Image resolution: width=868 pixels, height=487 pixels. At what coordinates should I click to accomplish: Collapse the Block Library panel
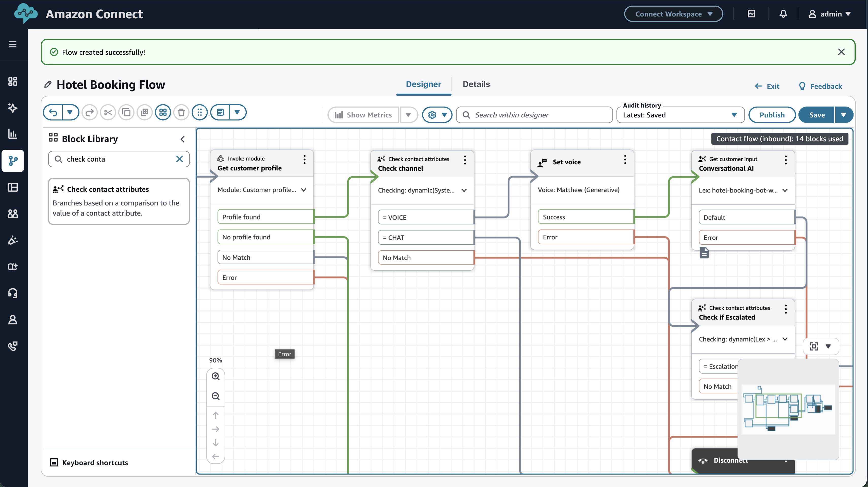(x=183, y=139)
